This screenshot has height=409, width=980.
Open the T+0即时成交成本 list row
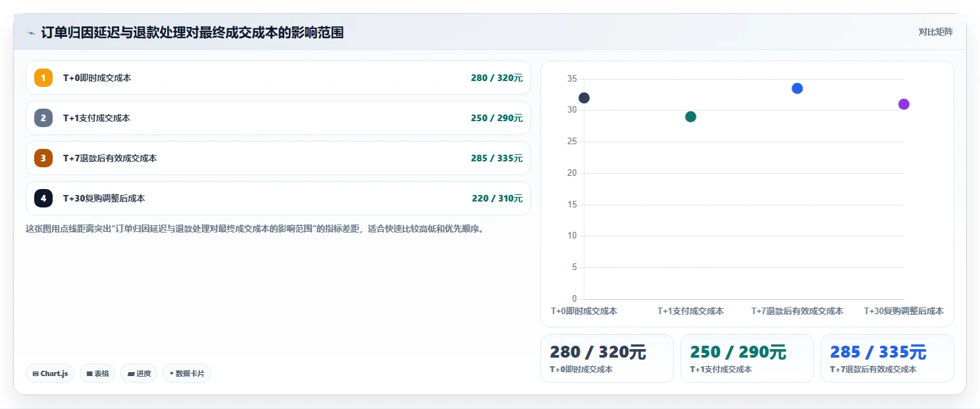278,78
